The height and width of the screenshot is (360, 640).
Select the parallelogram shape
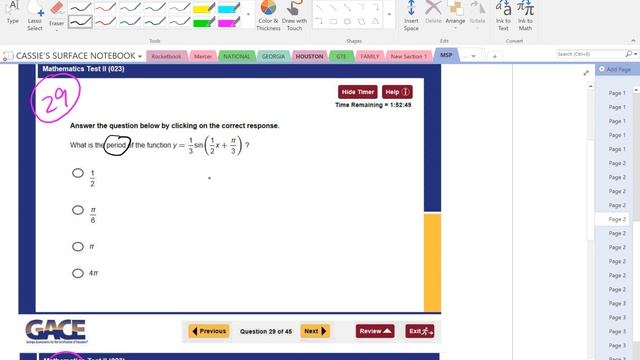pyautogui.click(x=361, y=21)
